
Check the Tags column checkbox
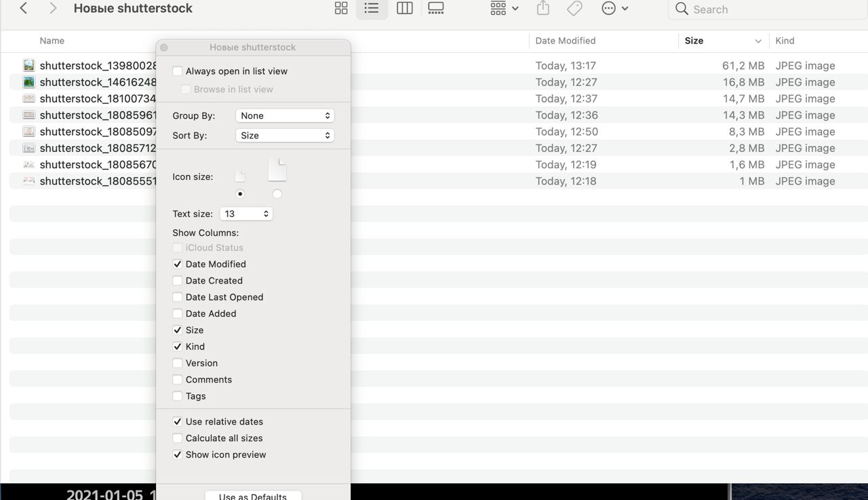tap(177, 396)
